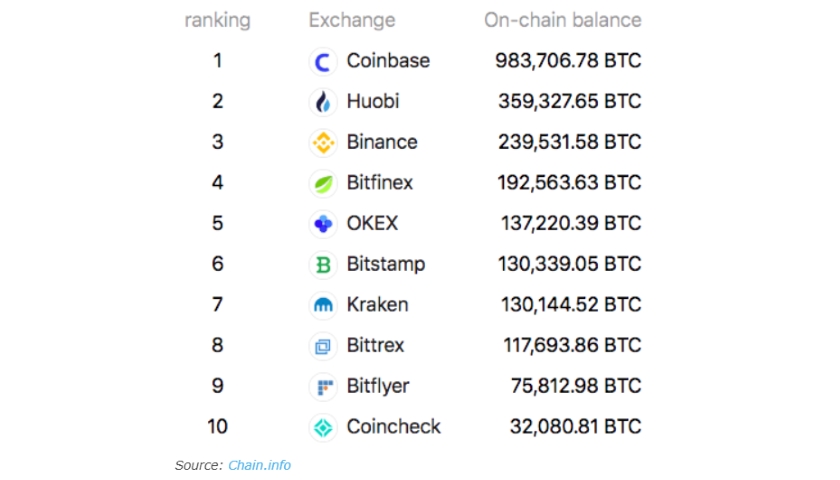
Task: Click the Bitstamp green B icon
Action: [323, 265]
